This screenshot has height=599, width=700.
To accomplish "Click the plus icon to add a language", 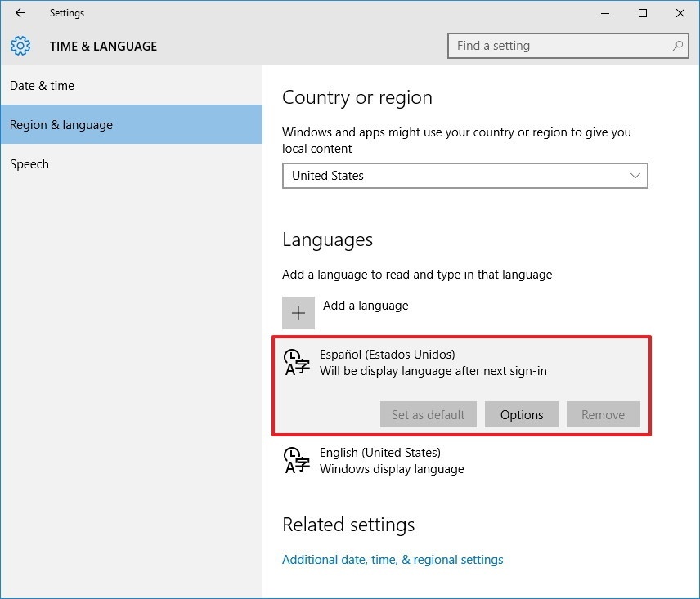I will click(x=298, y=313).
